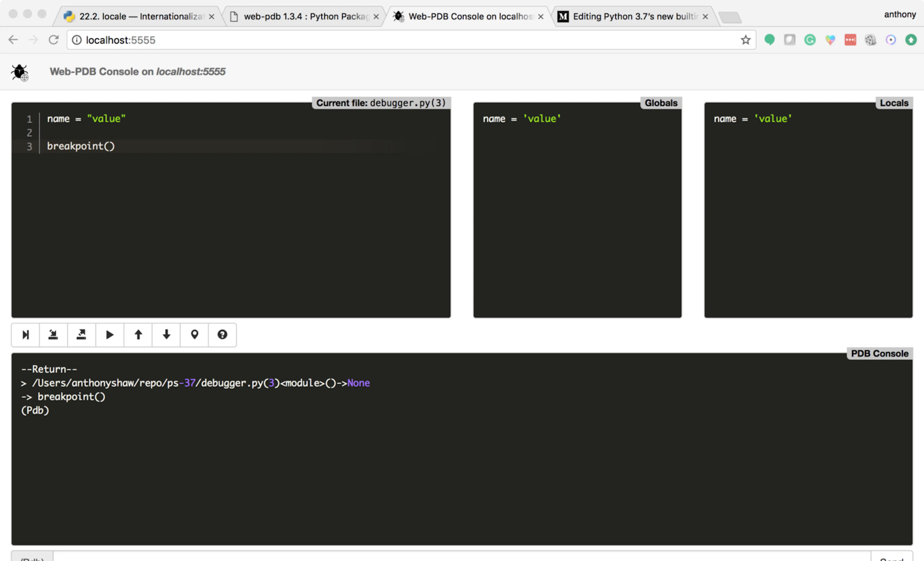Click the back navigation arrow
924x561 pixels.
(13, 40)
